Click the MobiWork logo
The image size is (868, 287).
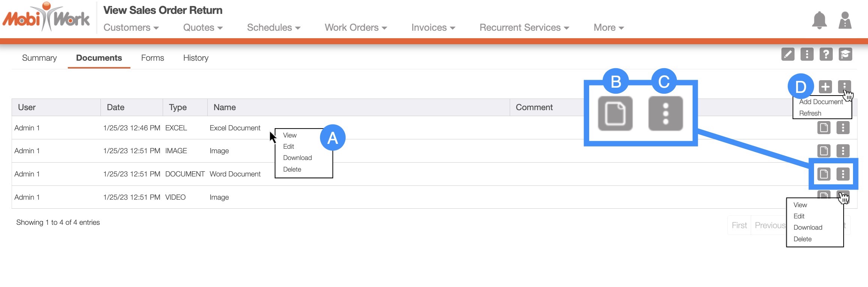tap(46, 18)
